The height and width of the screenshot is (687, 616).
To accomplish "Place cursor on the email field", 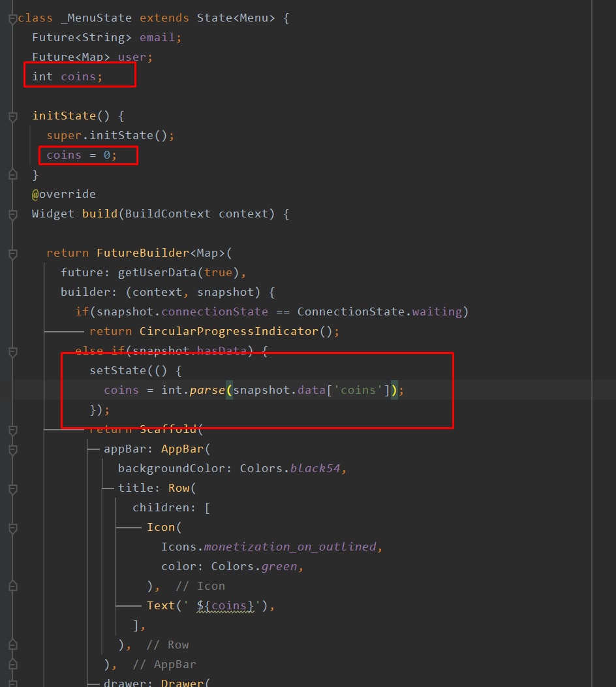I will pos(157,38).
